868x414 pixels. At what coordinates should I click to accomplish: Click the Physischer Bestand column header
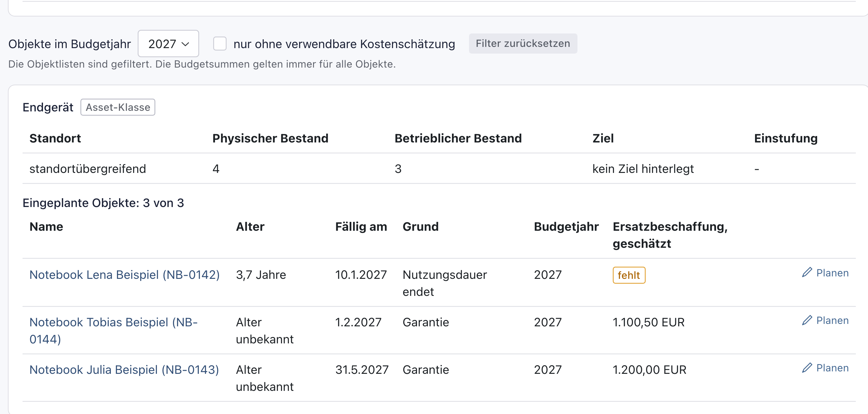pyautogui.click(x=270, y=139)
